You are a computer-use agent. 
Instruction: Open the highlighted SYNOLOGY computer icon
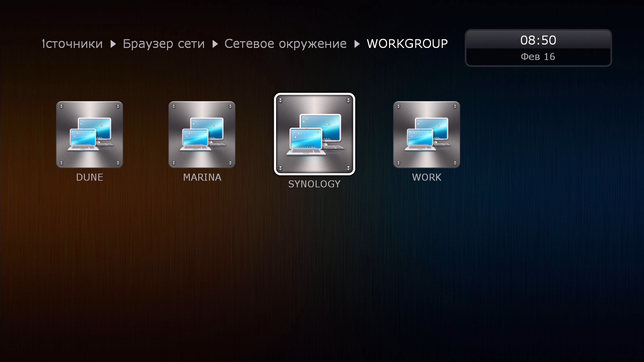[x=314, y=134]
